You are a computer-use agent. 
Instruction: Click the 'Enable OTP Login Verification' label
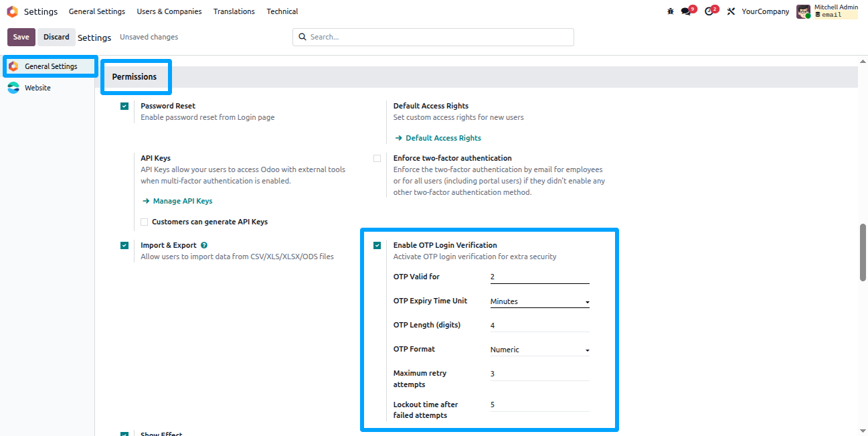(445, 245)
